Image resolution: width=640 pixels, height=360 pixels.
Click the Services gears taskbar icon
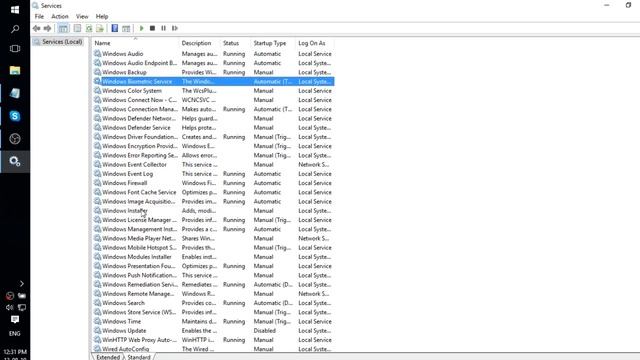tap(15, 161)
